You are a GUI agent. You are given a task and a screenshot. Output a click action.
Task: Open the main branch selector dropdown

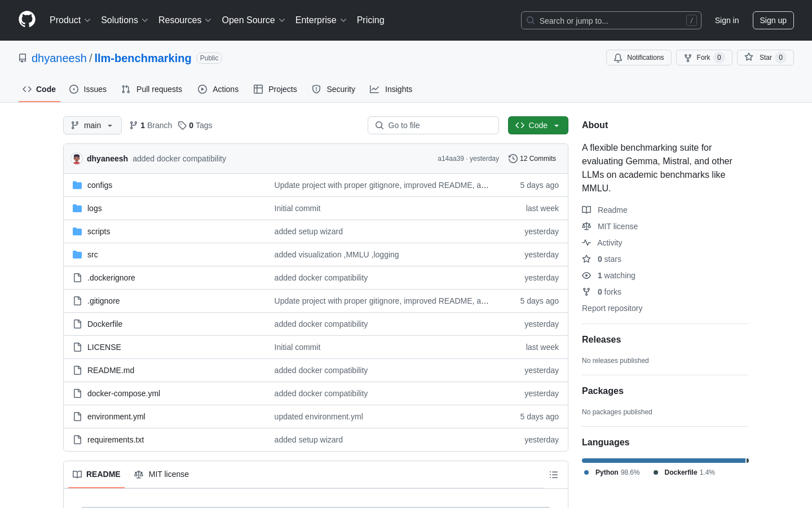point(92,125)
